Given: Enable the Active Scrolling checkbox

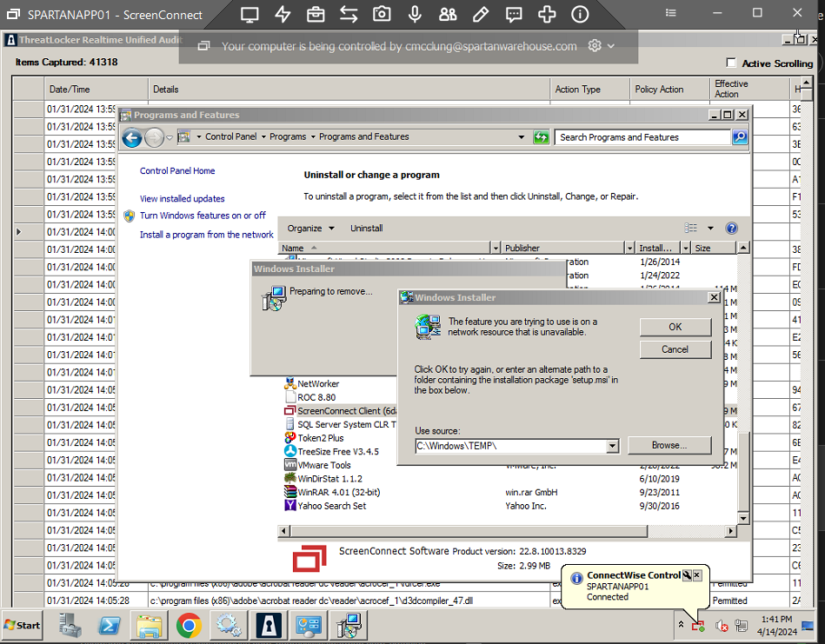Looking at the screenshot, I should (x=731, y=63).
